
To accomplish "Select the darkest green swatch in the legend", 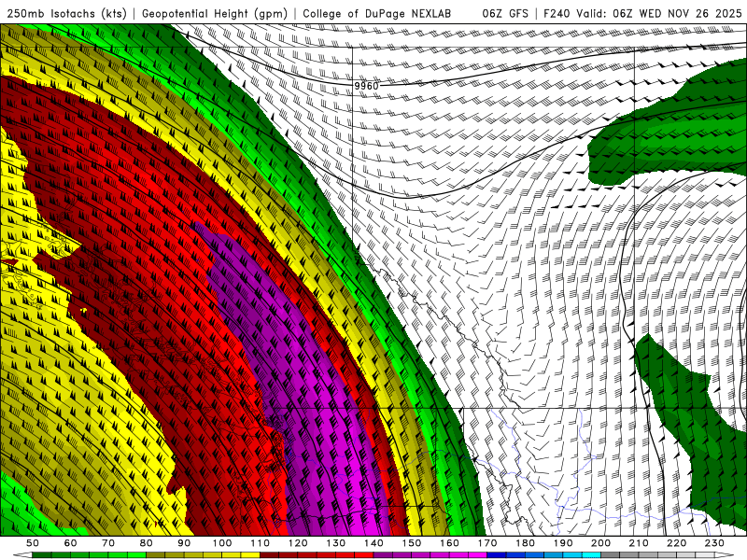I will pos(41,555).
